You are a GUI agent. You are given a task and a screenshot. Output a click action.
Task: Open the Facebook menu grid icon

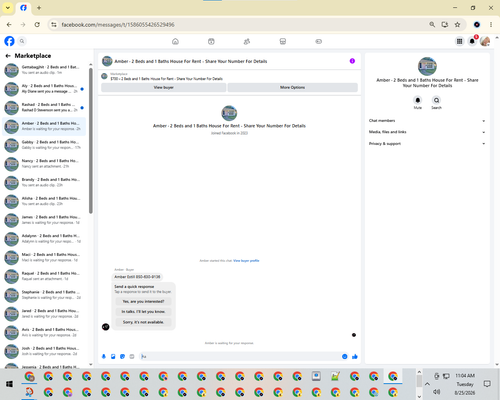pyautogui.click(x=459, y=41)
